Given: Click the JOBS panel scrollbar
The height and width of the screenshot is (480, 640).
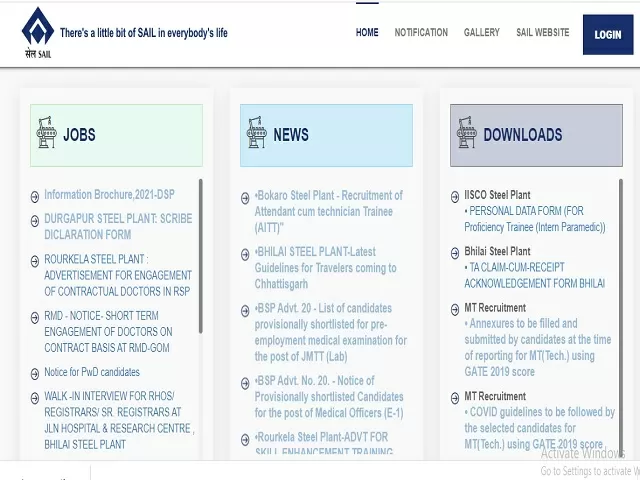Looking at the screenshot, I should pyautogui.click(x=200, y=256).
